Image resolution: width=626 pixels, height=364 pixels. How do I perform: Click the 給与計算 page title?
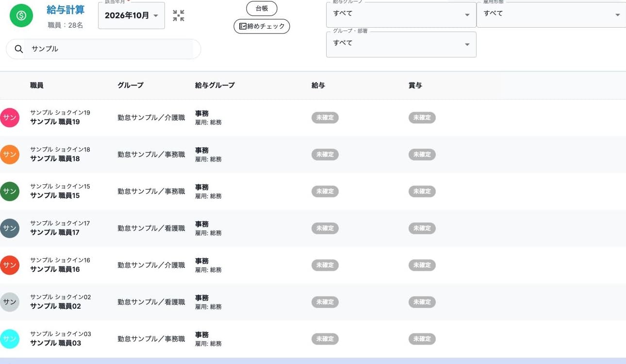point(66,10)
